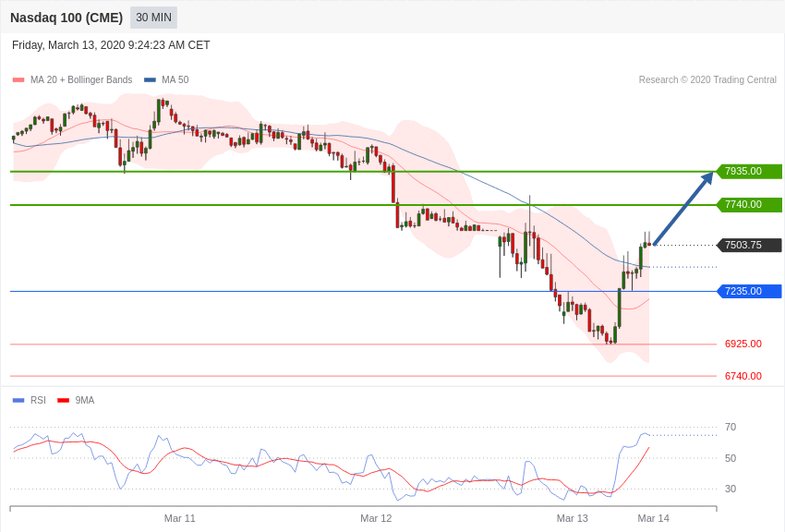Image resolution: width=785 pixels, height=532 pixels.
Task: Click the 7935.00 resistance price tag
Action: point(750,171)
